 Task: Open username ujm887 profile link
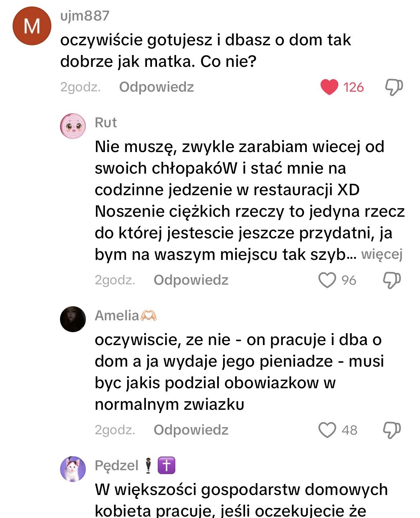[85, 16]
